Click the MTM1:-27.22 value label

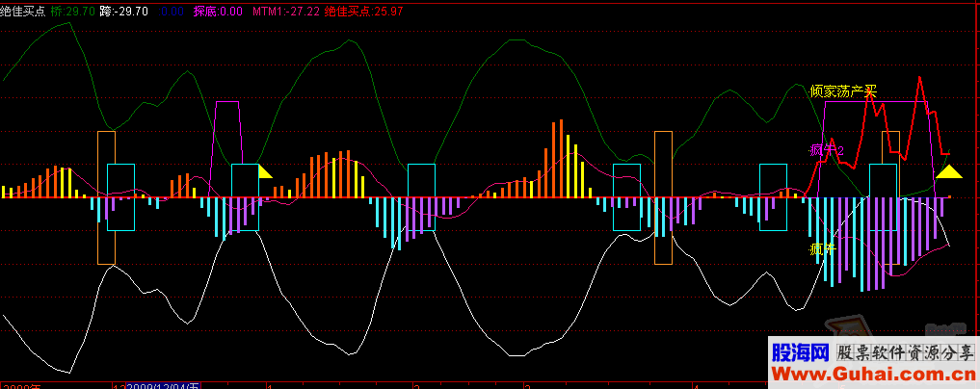click(x=287, y=12)
